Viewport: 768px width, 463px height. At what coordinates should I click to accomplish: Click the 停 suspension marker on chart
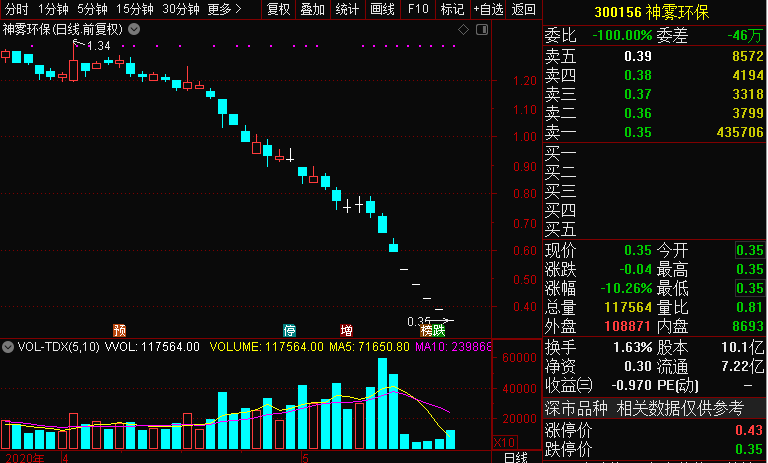pyautogui.click(x=289, y=330)
